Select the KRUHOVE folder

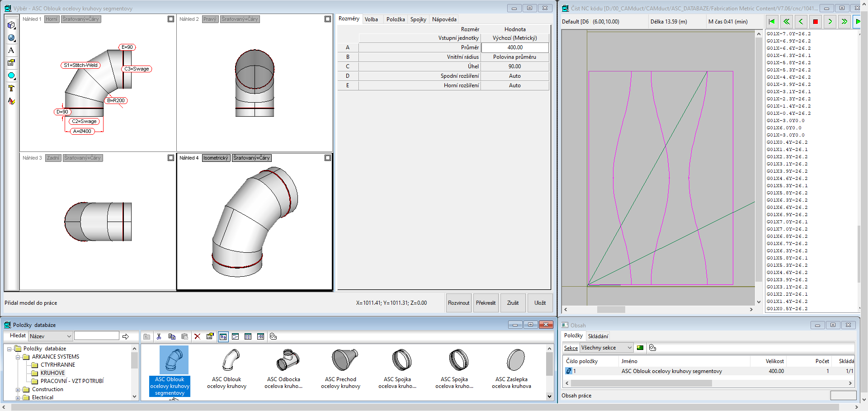click(x=52, y=373)
